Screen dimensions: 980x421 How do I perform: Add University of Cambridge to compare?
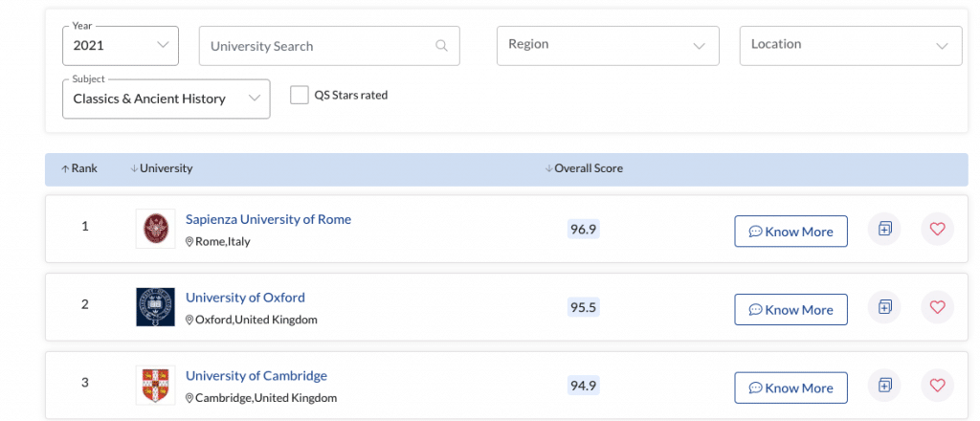tap(884, 385)
